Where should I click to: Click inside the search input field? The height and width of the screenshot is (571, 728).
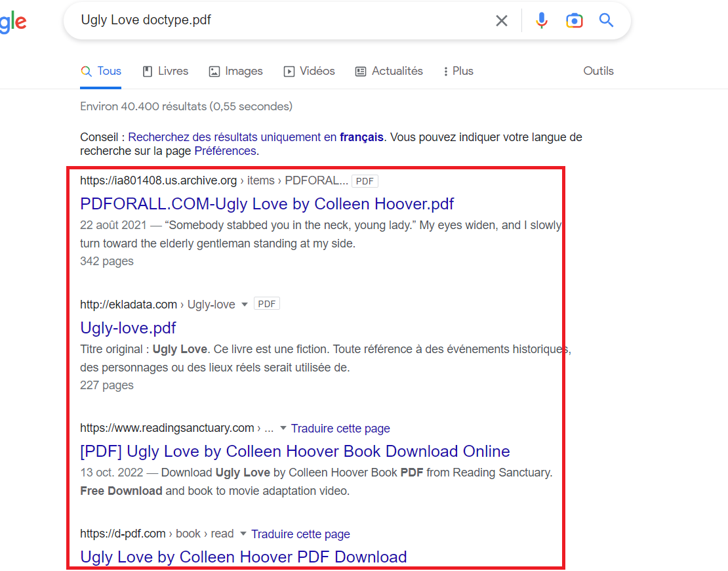[279, 20]
